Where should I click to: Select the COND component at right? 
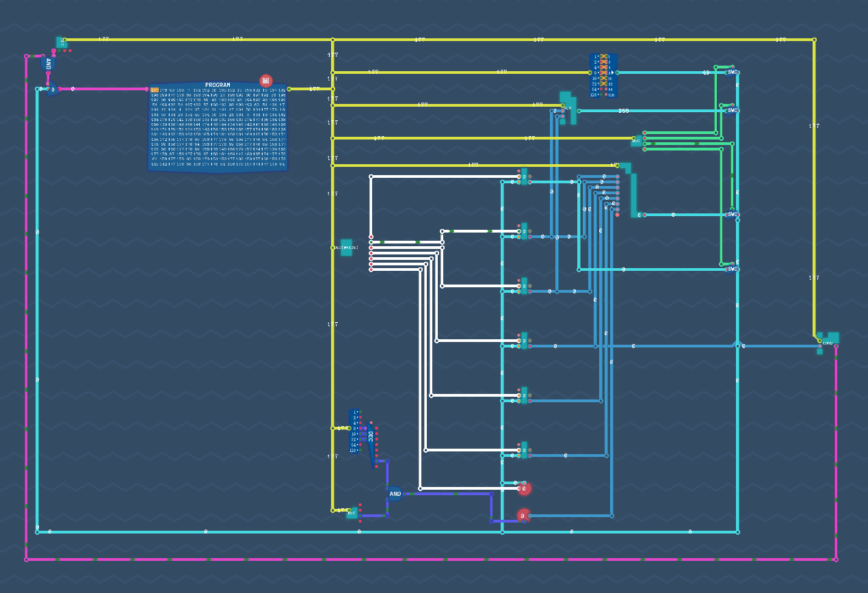(x=828, y=340)
